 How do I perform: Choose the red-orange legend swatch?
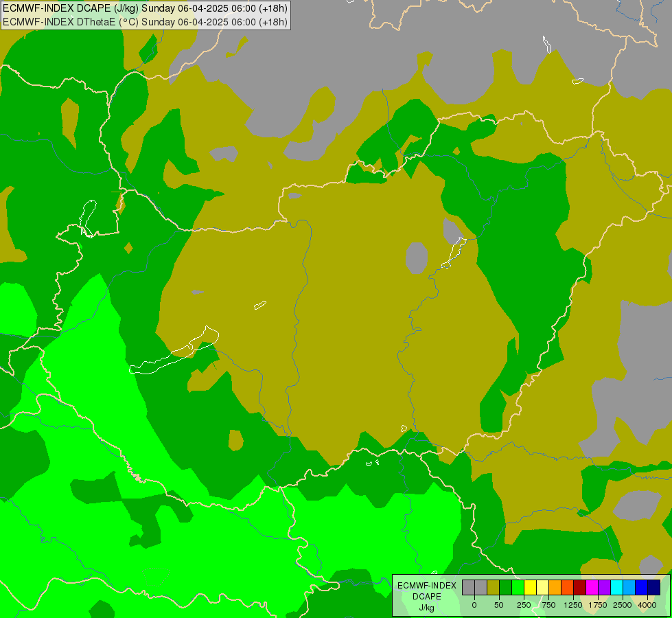(x=568, y=587)
